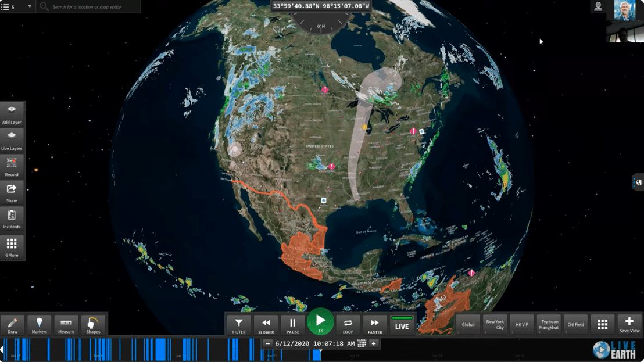Switch to HK VIP view
644x362 pixels.
[522, 325]
